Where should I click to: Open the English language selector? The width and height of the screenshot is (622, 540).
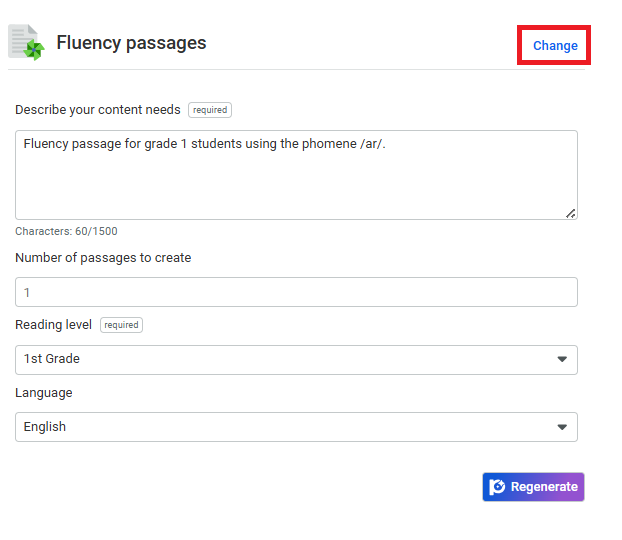pos(296,427)
